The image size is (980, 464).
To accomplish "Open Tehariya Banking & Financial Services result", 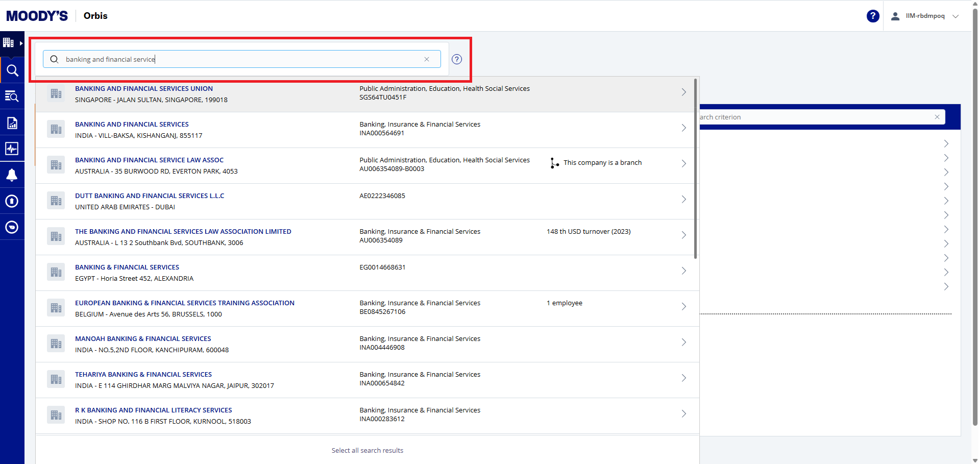I will 143,375.
